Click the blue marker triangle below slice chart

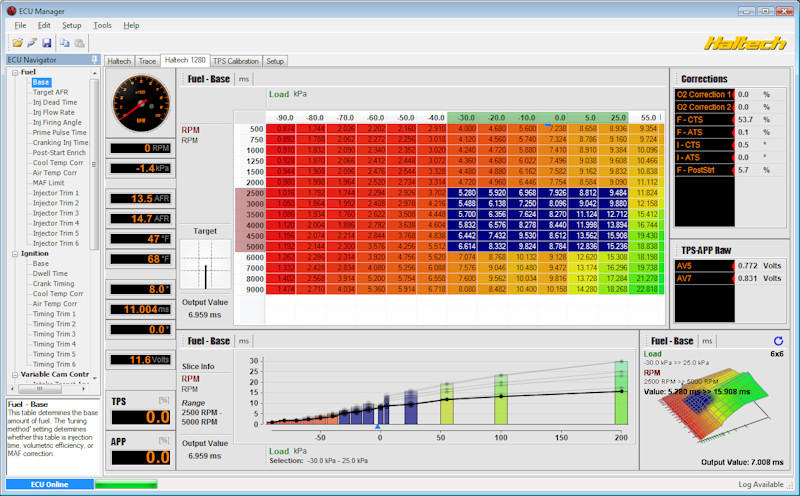pyautogui.click(x=378, y=426)
